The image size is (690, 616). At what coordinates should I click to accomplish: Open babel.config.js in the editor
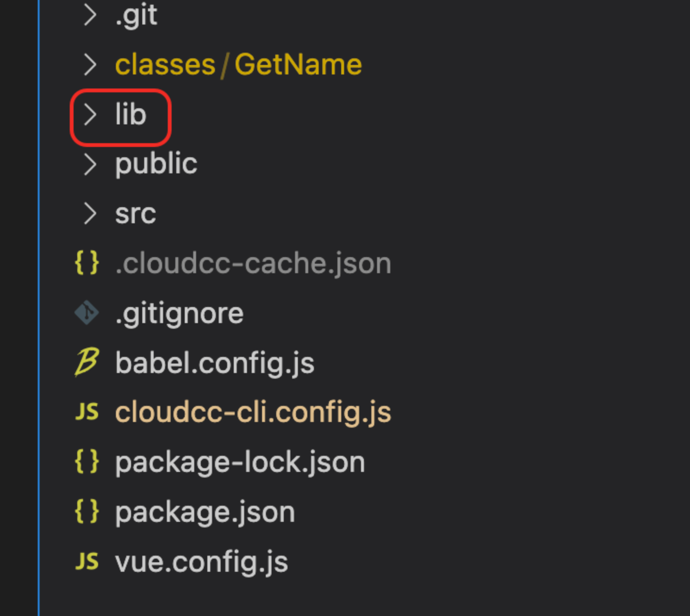(214, 363)
